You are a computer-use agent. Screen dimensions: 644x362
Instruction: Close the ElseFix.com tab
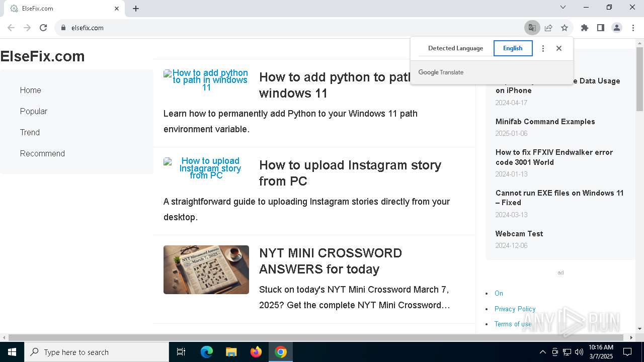coord(117,9)
